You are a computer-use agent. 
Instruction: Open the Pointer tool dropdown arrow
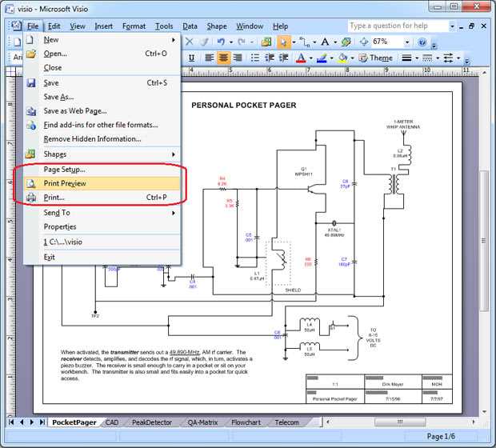[x=294, y=42]
